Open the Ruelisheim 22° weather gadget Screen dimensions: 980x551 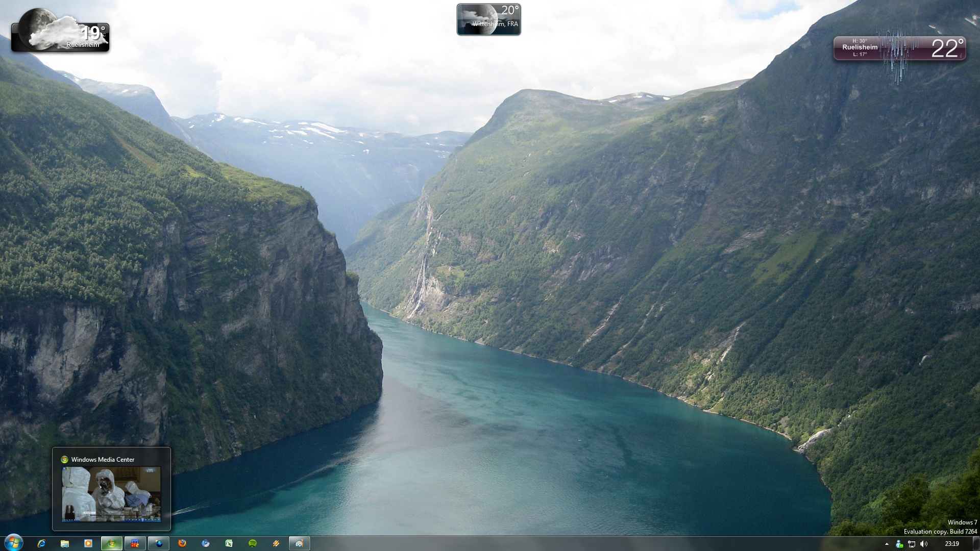(x=899, y=48)
